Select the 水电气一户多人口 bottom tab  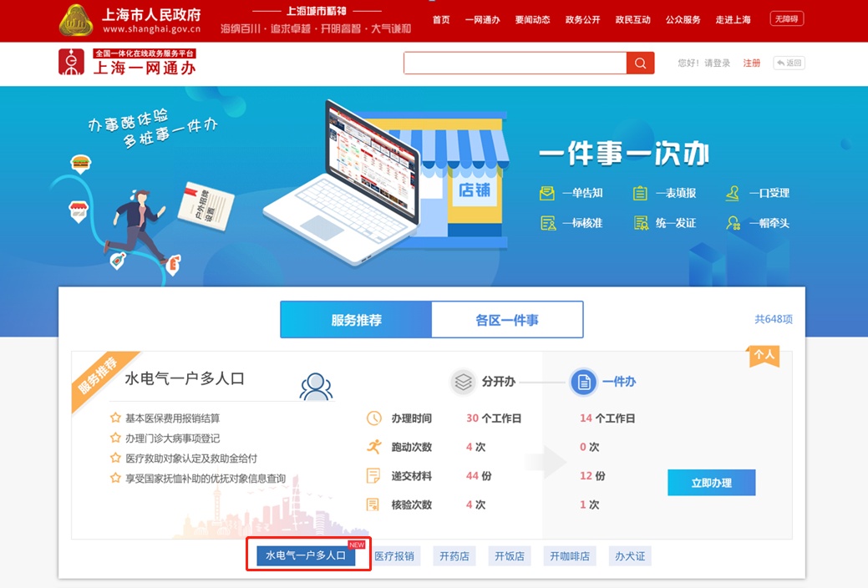coord(305,555)
